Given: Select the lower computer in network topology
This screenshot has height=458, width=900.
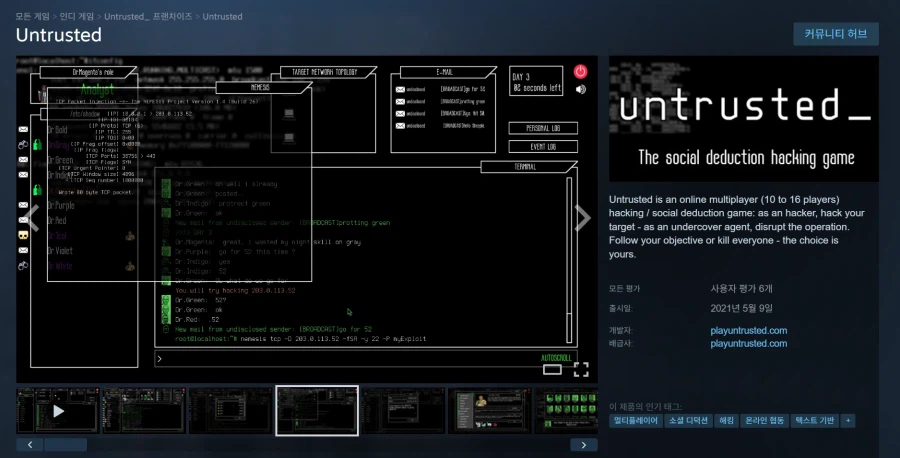Looking at the screenshot, I should 289,138.
